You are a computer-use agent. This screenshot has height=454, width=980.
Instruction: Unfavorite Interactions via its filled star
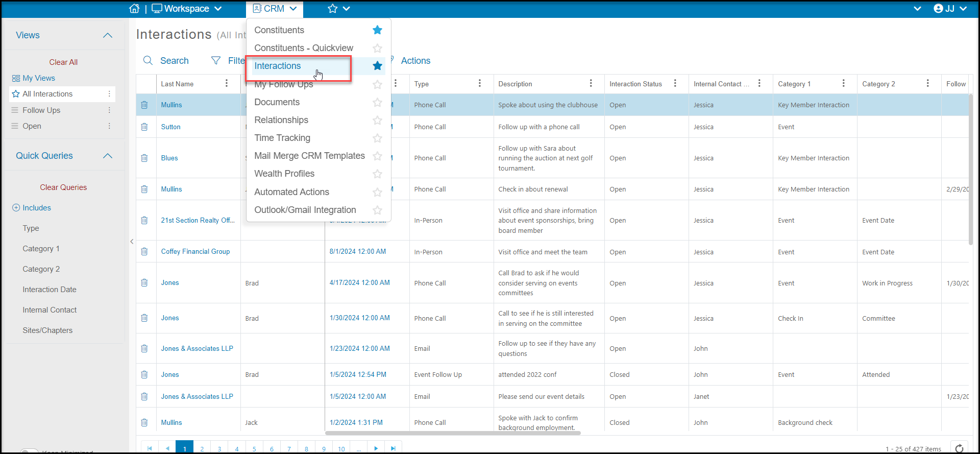coord(377,66)
